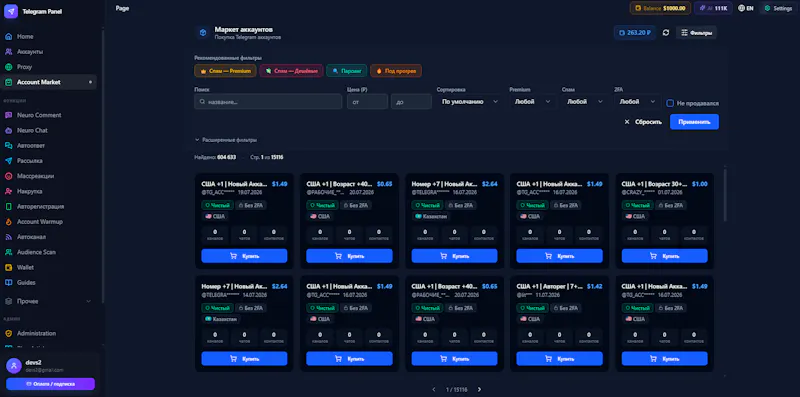The width and height of the screenshot is (800, 397).
Task: Expand the Расширенные фильтры section
Action: pos(226,140)
